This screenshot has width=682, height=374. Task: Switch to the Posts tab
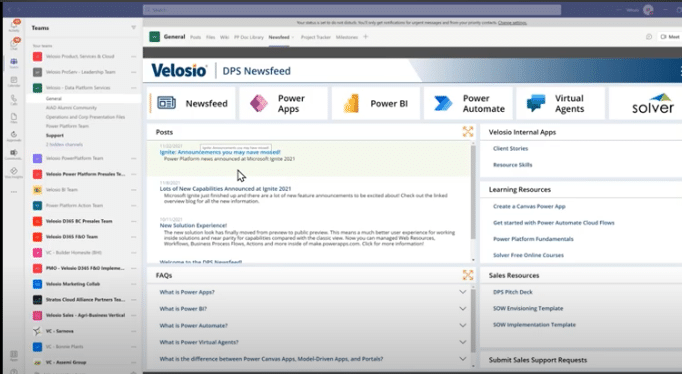tap(195, 37)
